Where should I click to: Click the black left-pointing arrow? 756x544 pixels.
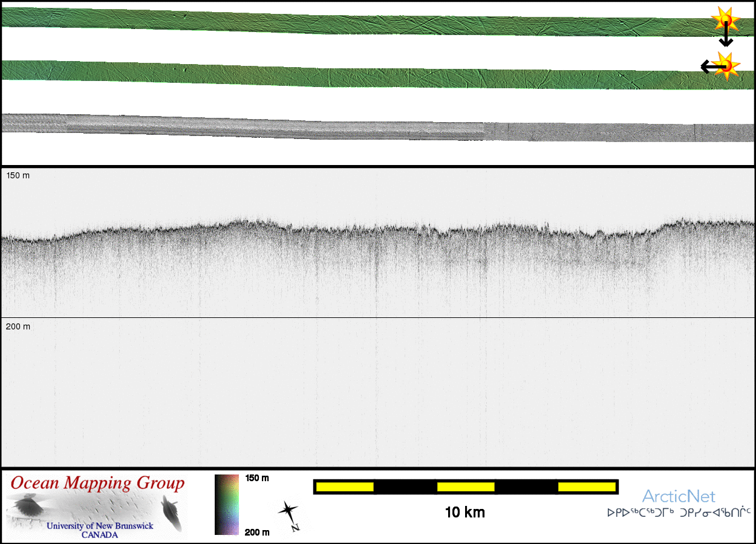(709, 66)
